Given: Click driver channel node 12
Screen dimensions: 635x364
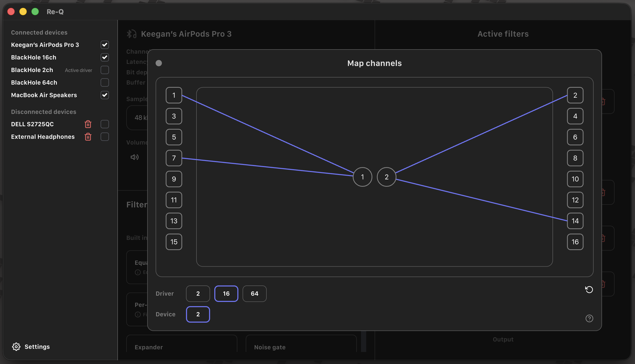Looking at the screenshot, I should 575,200.
